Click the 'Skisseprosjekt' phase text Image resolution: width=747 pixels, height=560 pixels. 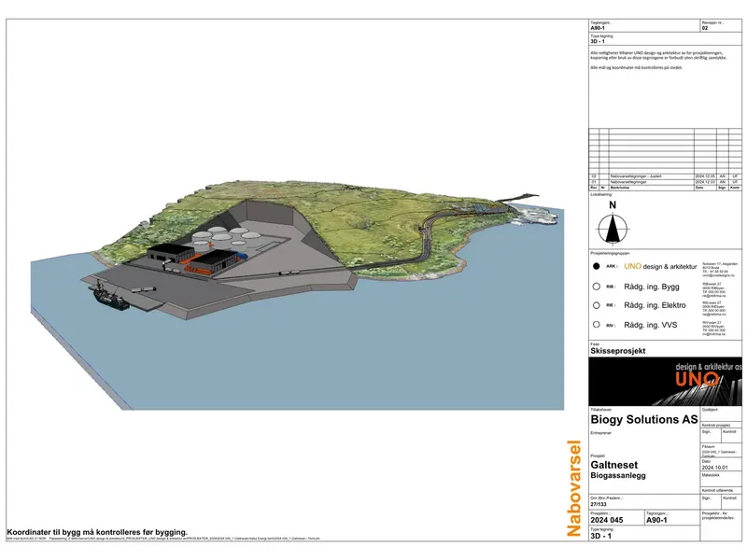pos(618,351)
